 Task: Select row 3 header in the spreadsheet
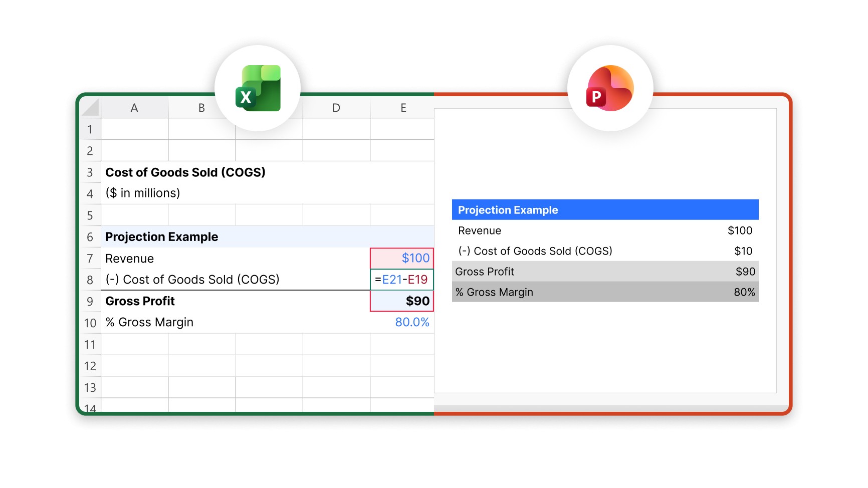coord(90,172)
